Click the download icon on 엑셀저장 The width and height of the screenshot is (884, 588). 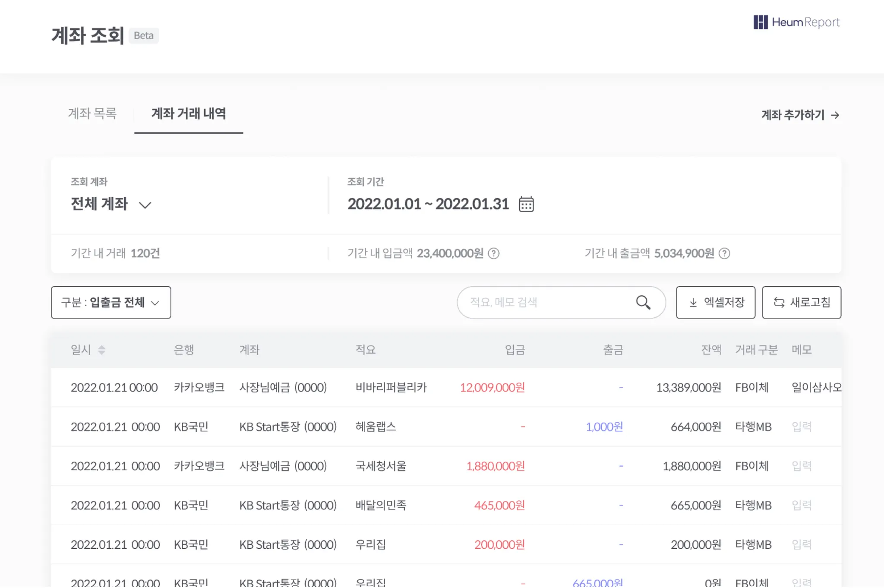click(693, 303)
